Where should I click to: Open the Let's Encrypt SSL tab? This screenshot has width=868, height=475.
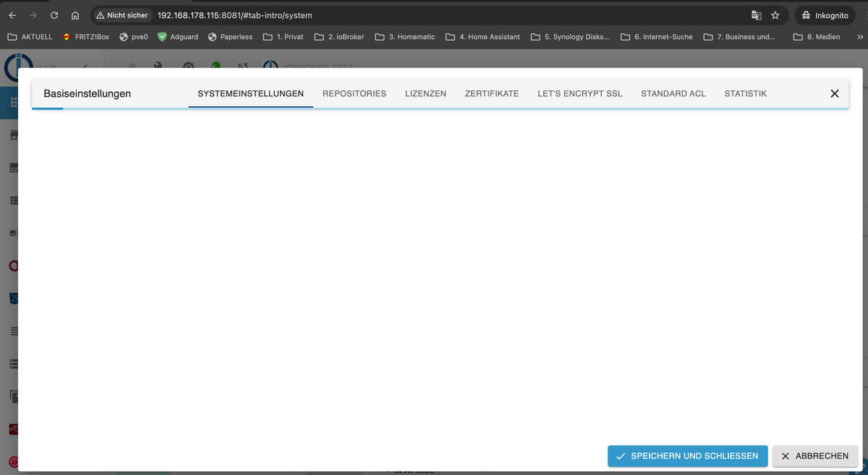[x=580, y=93]
